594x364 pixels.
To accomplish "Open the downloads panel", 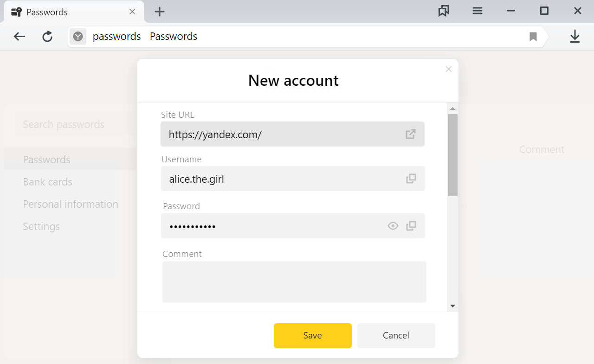I will [575, 37].
